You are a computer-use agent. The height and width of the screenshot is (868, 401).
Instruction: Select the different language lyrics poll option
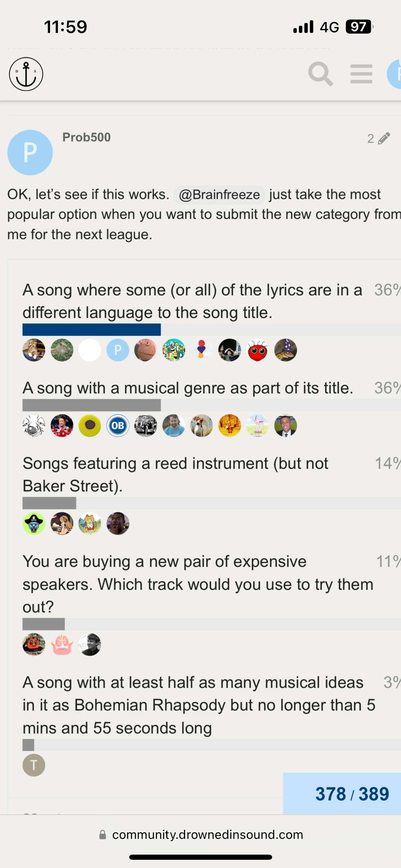point(192,301)
